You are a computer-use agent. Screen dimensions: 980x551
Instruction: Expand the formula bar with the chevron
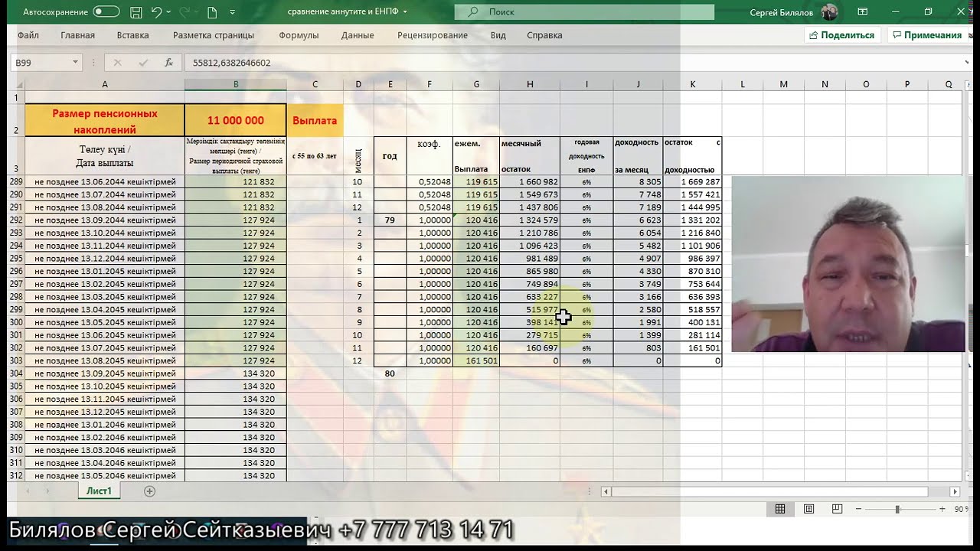coord(967,63)
